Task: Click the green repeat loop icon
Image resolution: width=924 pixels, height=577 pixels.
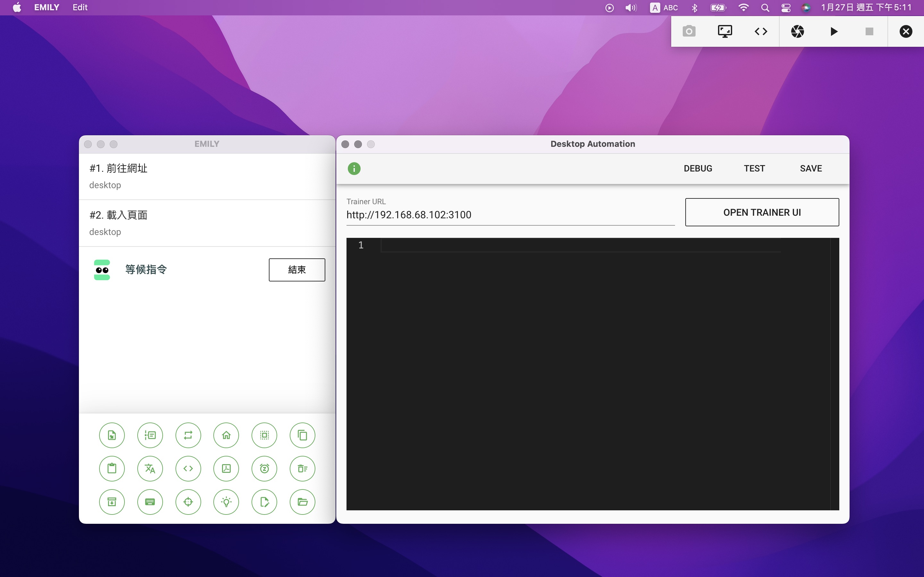Action: pyautogui.click(x=188, y=435)
